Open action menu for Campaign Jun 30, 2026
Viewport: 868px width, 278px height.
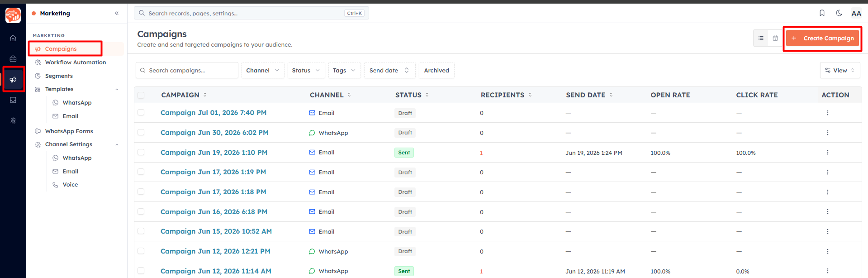pos(828,133)
